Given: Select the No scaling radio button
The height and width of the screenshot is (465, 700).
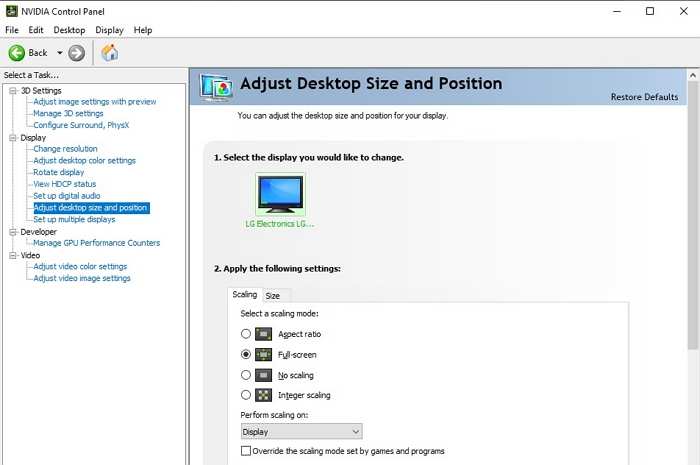Looking at the screenshot, I should [246, 375].
